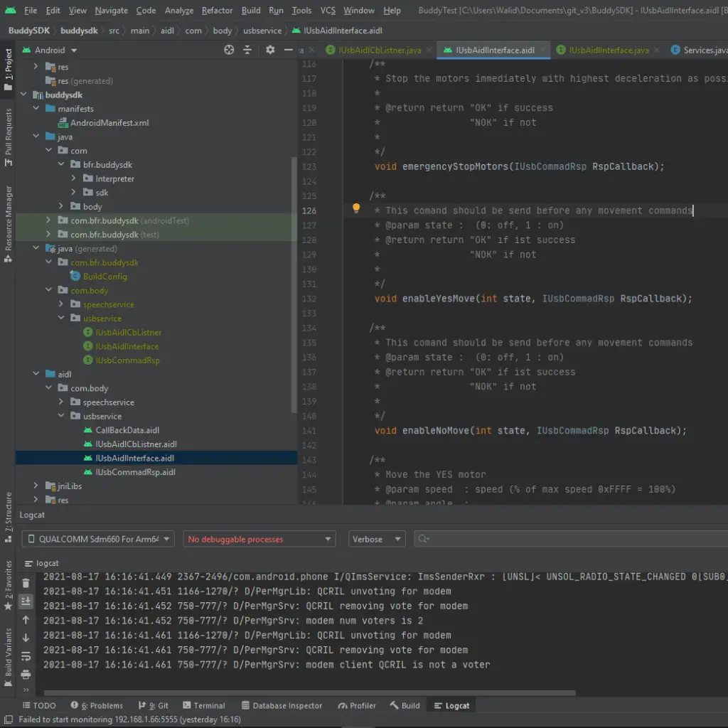This screenshot has width=728, height=728.
Task: Click the yellow lightbulb intention icon
Action: 357,209
